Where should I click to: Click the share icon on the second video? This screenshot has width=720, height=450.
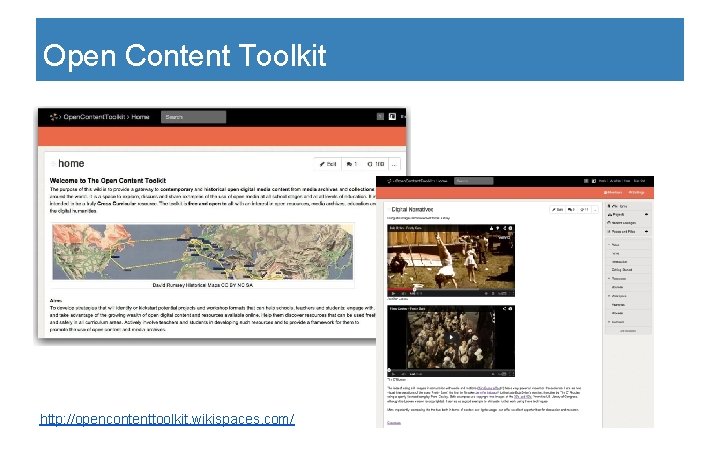point(504,309)
